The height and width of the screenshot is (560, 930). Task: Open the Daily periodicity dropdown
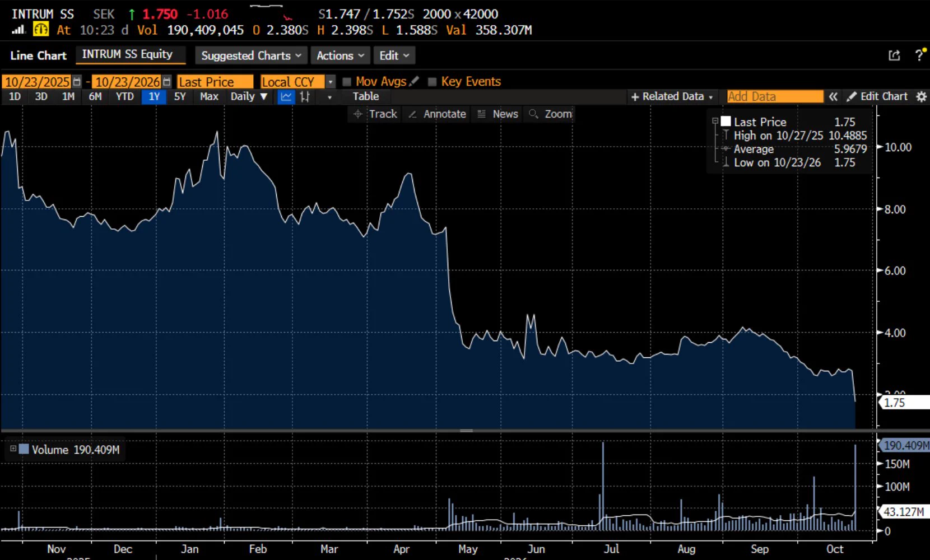coord(249,96)
